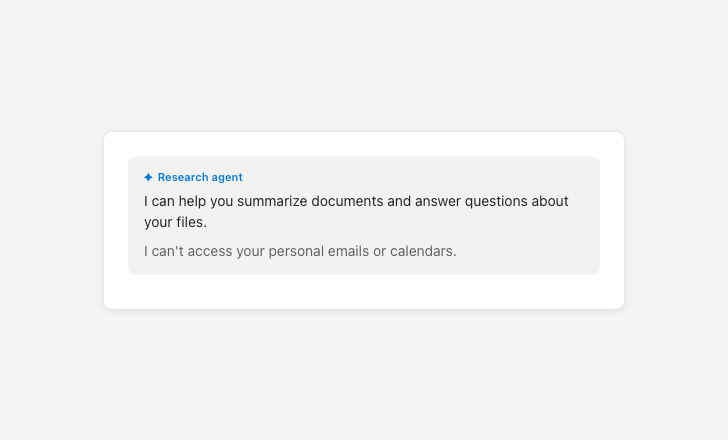The width and height of the screenshot is (728, 440).
Task: Click the word "agent" in the blue label
Action: (227, 177)
